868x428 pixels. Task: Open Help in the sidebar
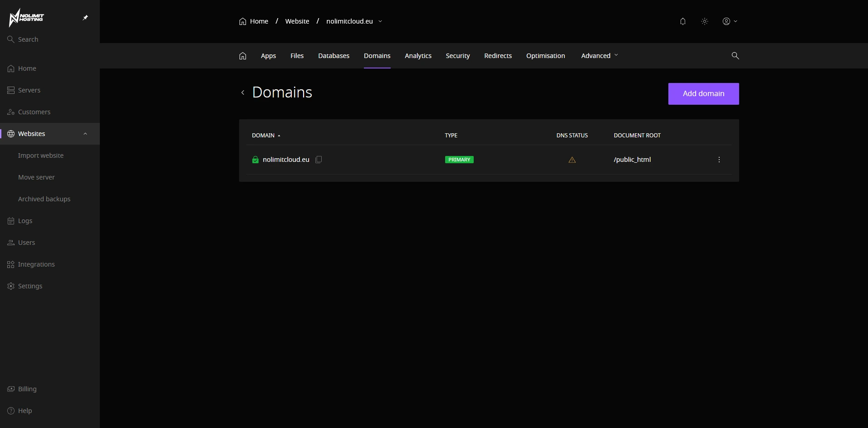50,411
